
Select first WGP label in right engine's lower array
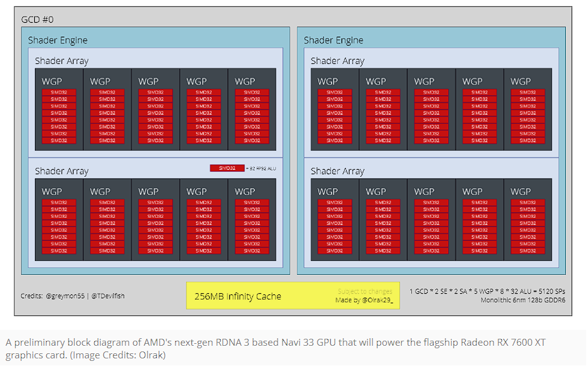point(328,192)
